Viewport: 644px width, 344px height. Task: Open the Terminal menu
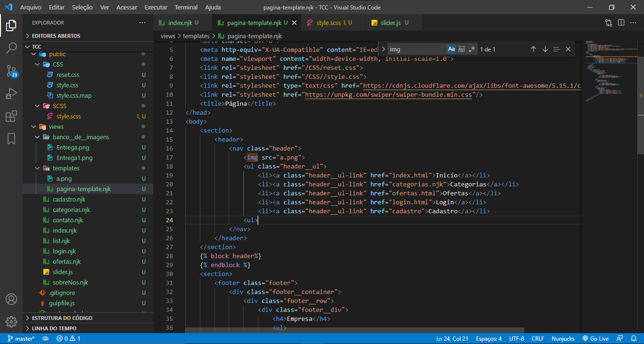coord(186,8)
